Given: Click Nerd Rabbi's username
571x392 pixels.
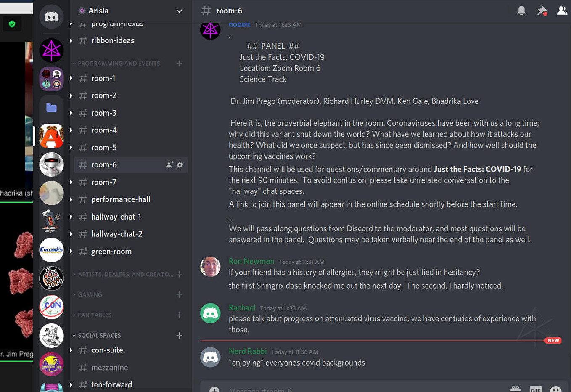Looking at the screenshot, I should [248, 351].
